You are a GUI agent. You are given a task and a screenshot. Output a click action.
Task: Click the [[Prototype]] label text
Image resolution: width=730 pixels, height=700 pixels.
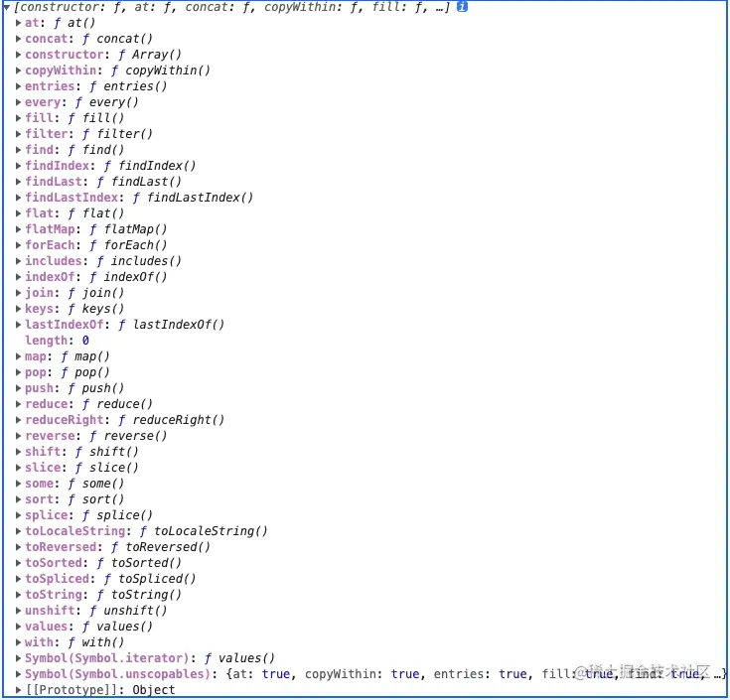click(72, 689)
